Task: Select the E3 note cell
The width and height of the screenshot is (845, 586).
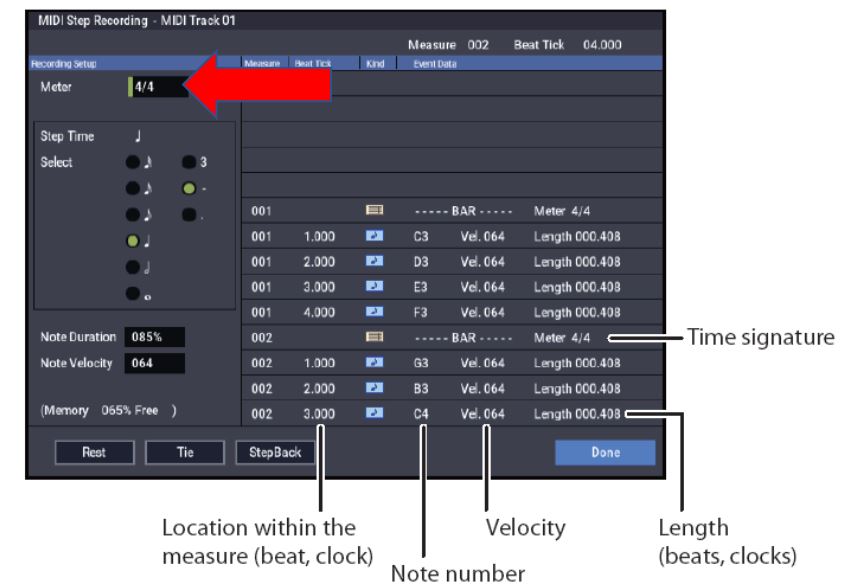Action: point(421,287)
